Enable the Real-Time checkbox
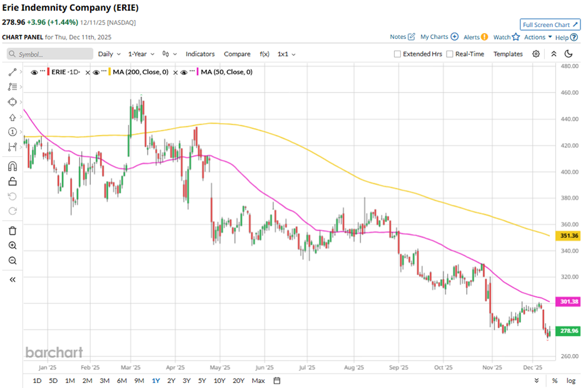588x388 pixels. pyautogui.click(x=450, y=54)
